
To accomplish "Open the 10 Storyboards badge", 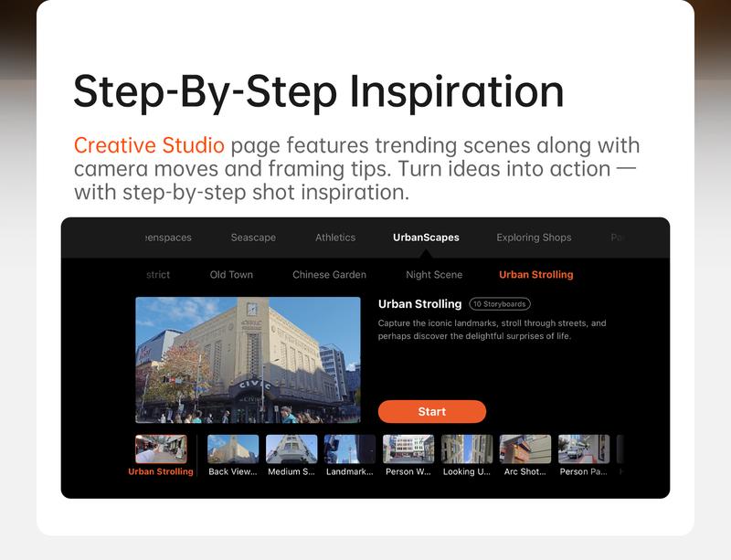I will [x=499, y=304].
